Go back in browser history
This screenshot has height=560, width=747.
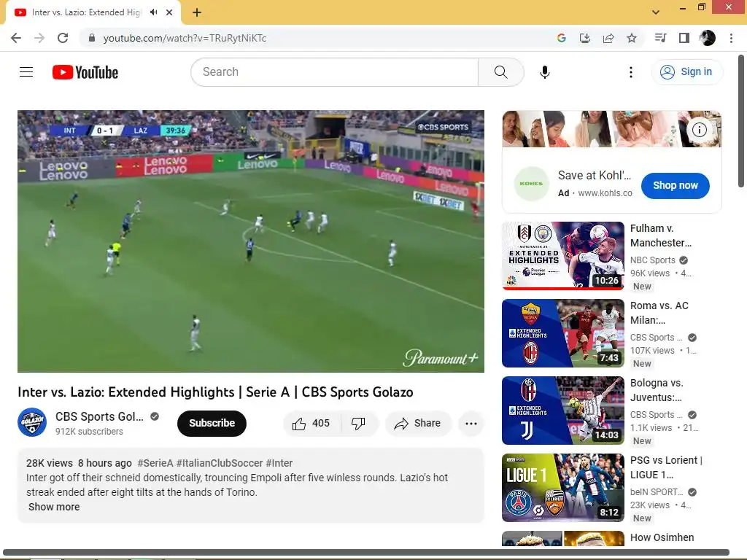point(16,38)
